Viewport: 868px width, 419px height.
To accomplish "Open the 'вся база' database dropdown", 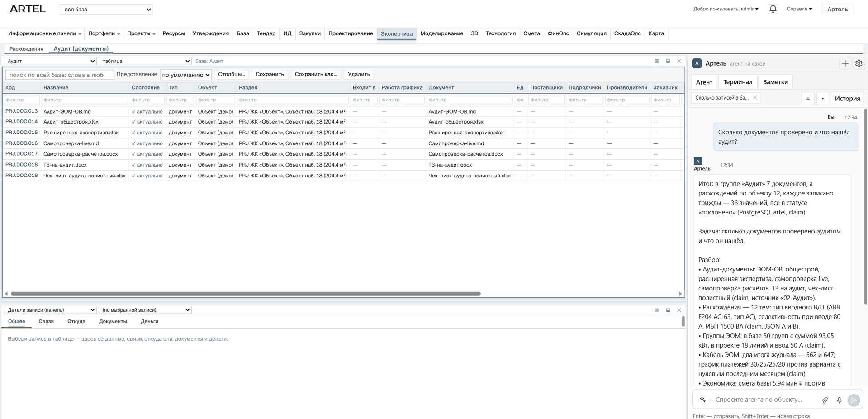I will coord(106,10).
